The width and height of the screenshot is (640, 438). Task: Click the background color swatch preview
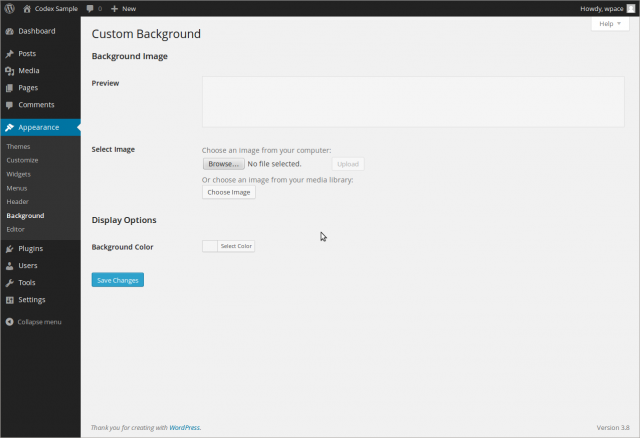click(209, 246)
